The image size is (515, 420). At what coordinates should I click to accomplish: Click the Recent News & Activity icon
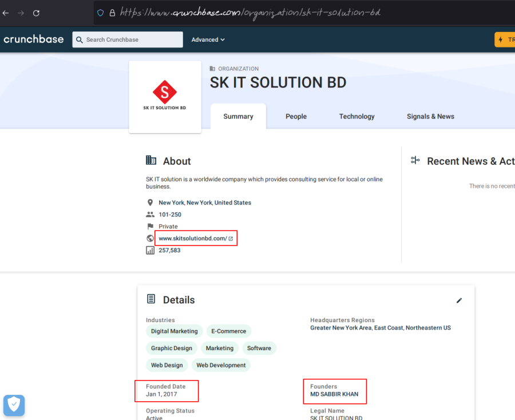(415, 160)
